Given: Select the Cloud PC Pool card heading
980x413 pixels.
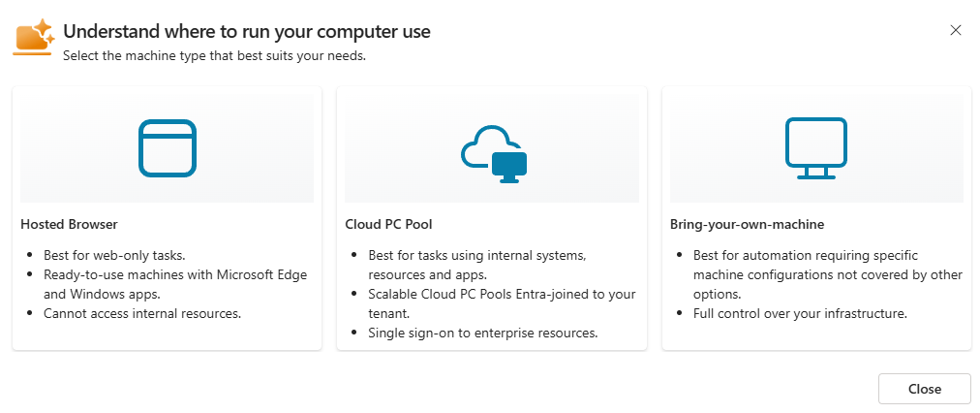Looking at the screenshot, I should (388, 224).
